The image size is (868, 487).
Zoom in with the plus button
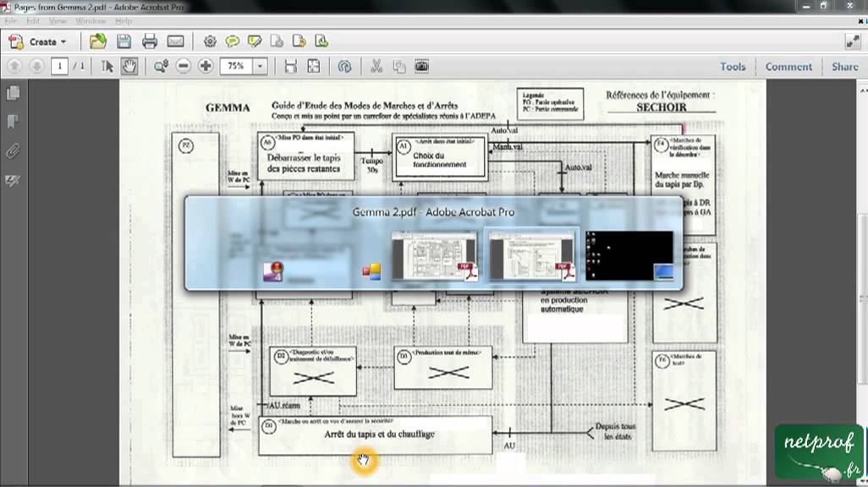(x=206, y=67)
